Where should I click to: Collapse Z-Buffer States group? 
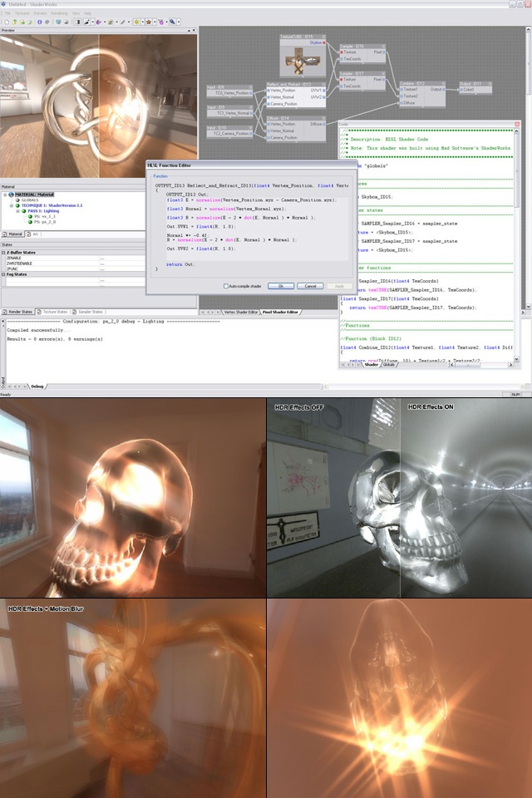pos(3,253)
